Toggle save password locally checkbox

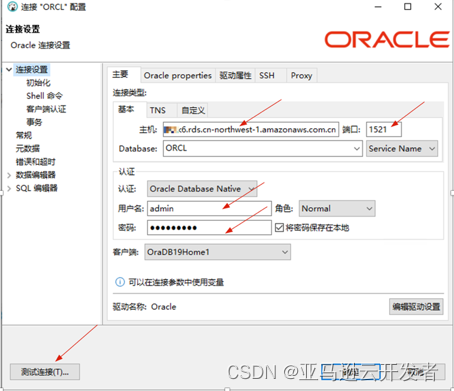coord(279,228)
